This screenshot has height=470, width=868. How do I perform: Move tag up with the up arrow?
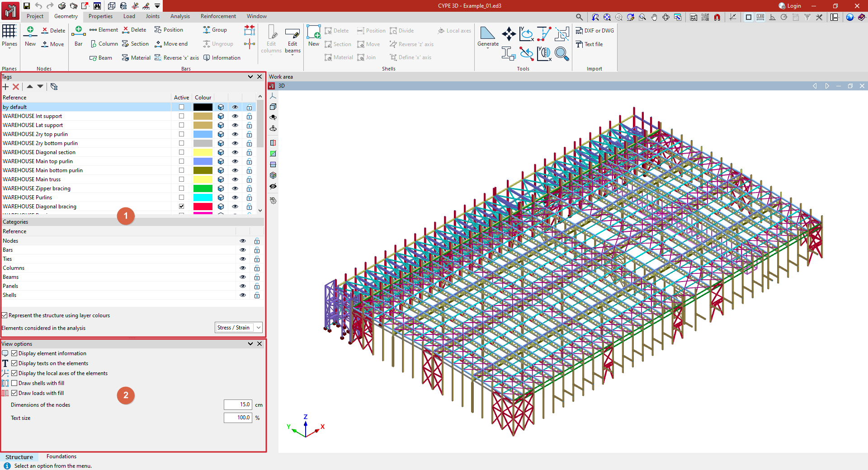(30, 86)
